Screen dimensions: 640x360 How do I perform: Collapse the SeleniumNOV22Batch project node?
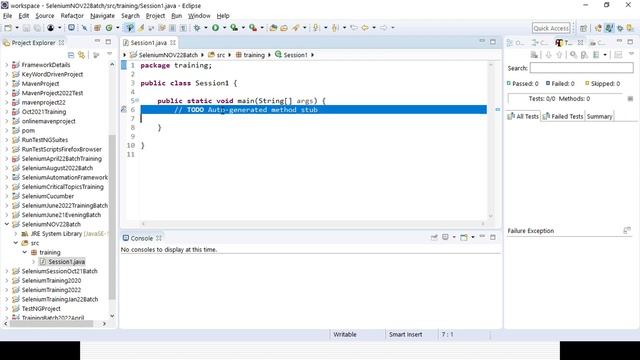click(x=7, y=224)
